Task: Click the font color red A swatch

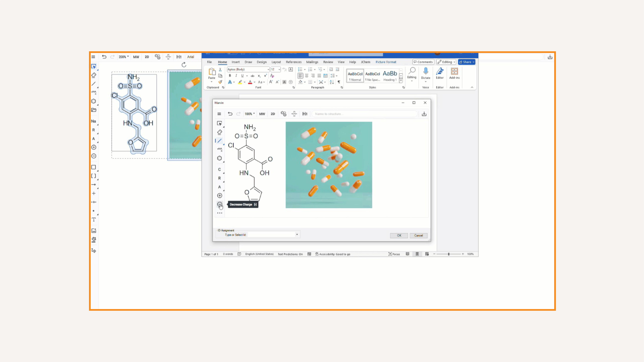Action: pos(250,82)
